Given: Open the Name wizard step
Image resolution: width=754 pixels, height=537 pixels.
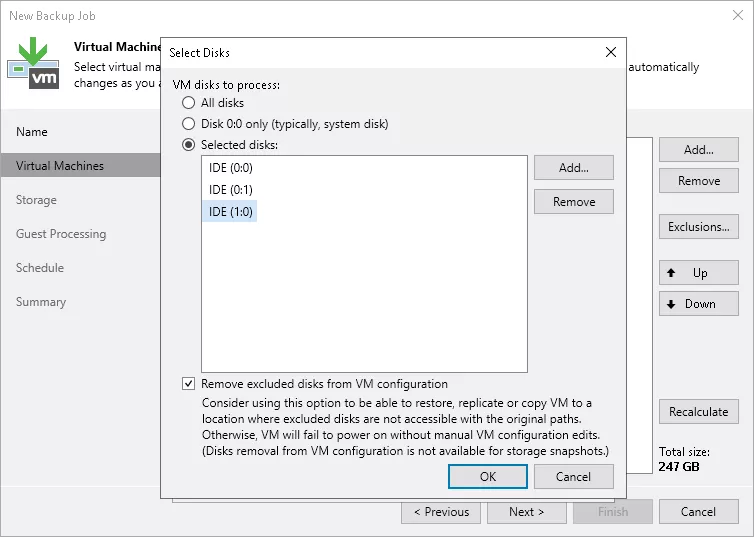Looking at the screenshot, I should pos(32,132).
